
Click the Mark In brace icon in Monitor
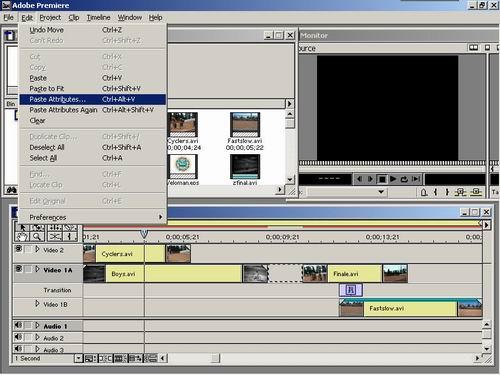[x=435, y=192]
